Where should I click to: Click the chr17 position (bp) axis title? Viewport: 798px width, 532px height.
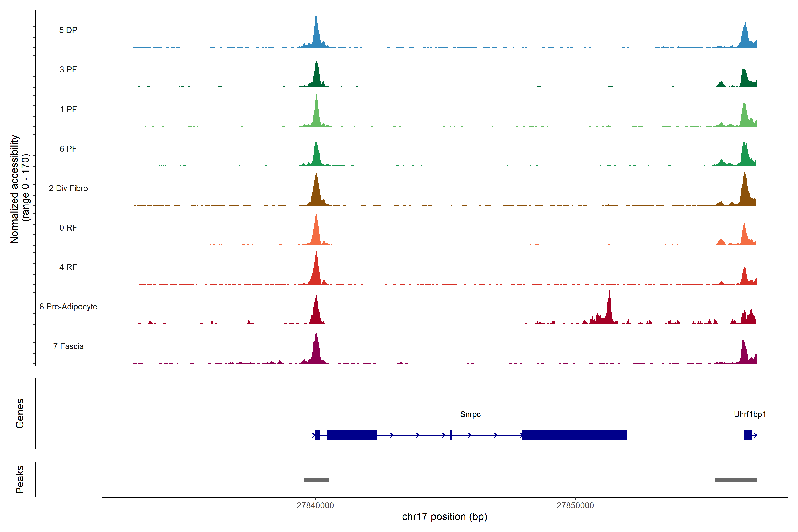[x=444, y=517]
